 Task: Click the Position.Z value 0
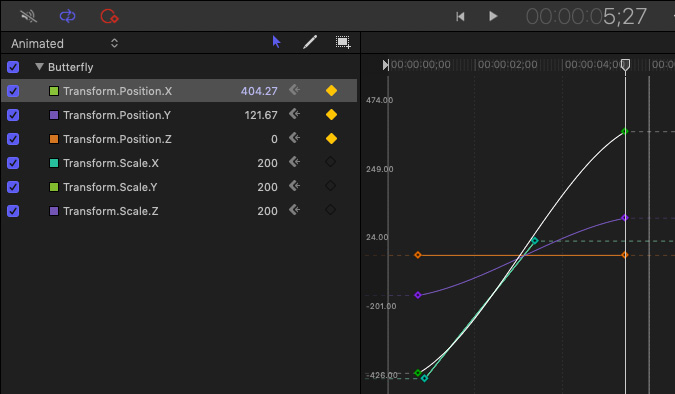click(x=274, y=139)
